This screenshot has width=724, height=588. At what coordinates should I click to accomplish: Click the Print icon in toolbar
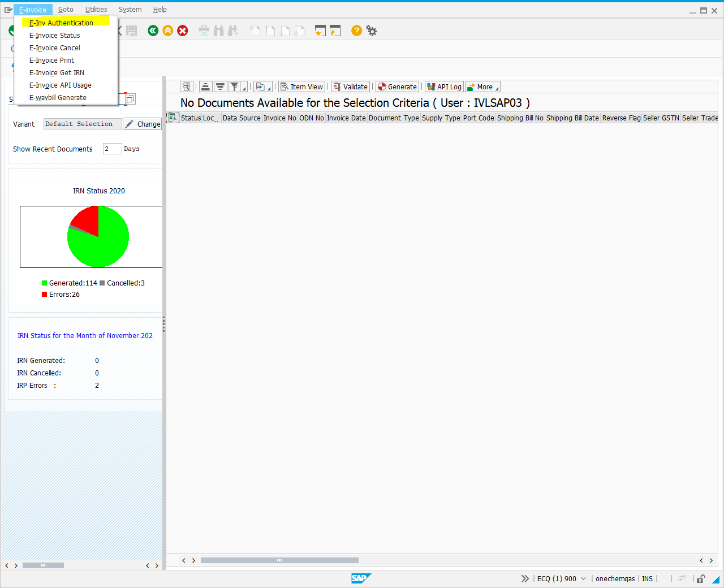204,31
